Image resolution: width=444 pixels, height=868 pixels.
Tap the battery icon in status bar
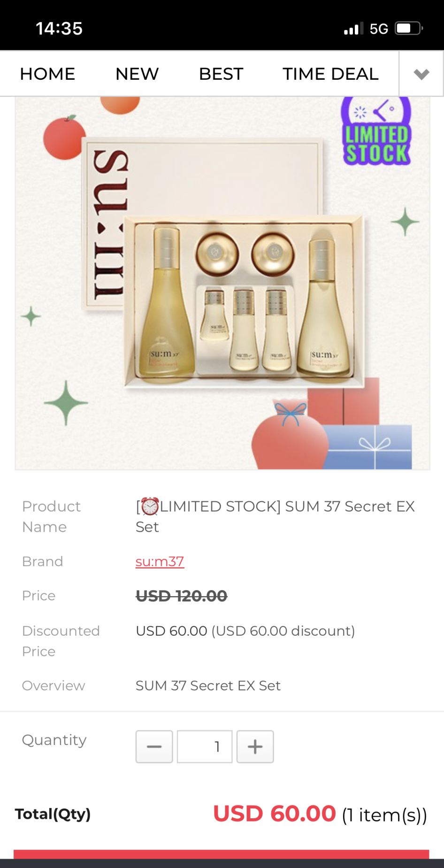pos(409,29)
